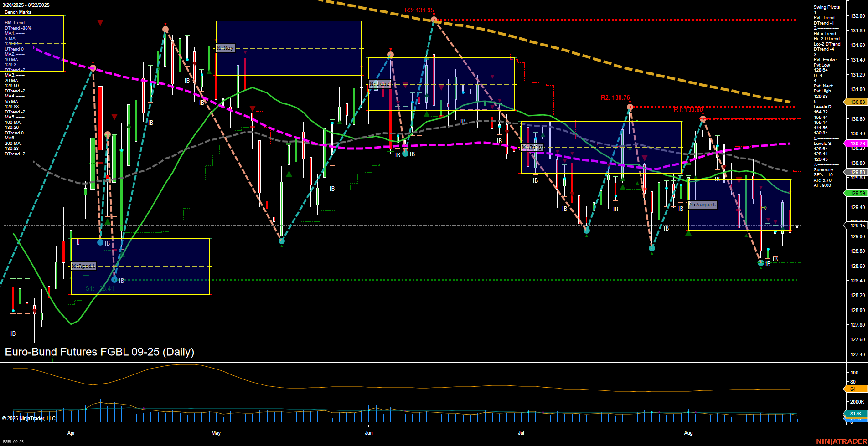Click the M-May month label on chart
Screen dimensions: 868x446
[x=226, y=48]
